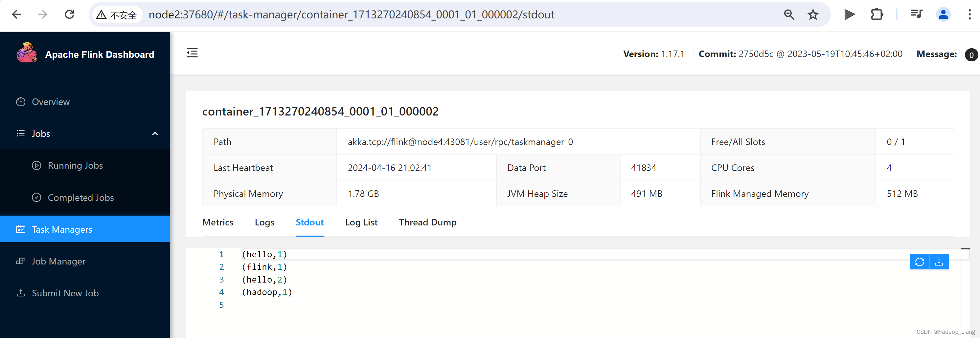Open the Log List tab
The height and width of the screenshot is (338, 980).
click(361, 222)
